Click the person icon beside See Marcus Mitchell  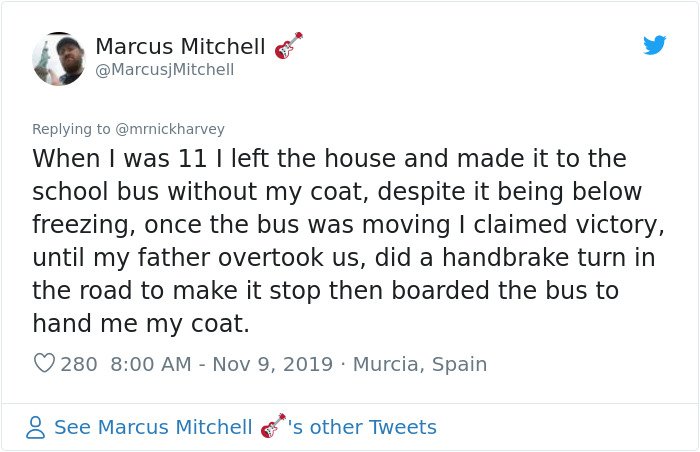tap(35, 427)
